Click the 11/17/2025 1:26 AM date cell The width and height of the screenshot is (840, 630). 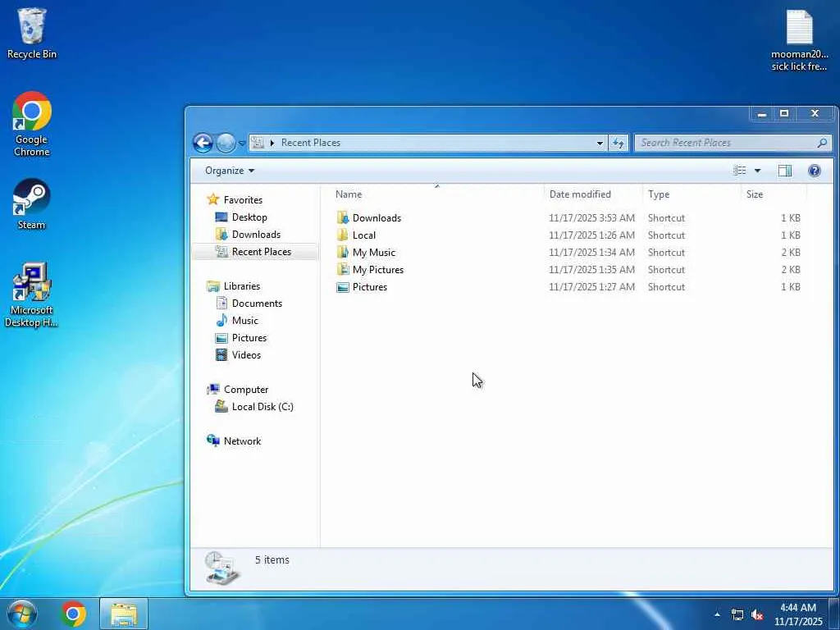pyautogui.click(x=591, y=235)
